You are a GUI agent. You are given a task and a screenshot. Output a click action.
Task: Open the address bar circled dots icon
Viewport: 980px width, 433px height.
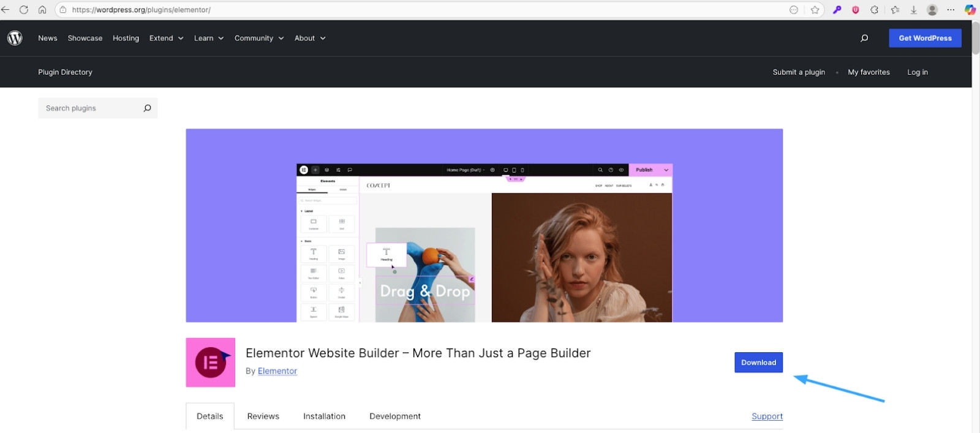click(794, 10)
